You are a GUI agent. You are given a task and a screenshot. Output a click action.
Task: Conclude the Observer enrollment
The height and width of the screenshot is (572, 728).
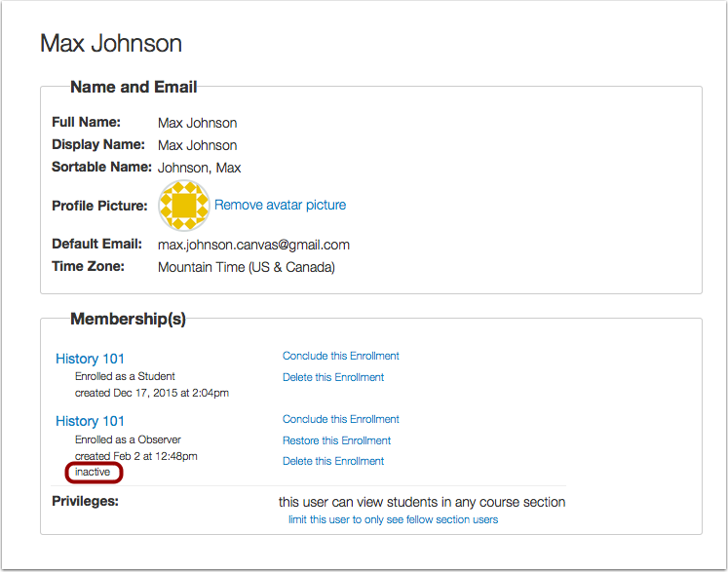(x=340, y=419)
